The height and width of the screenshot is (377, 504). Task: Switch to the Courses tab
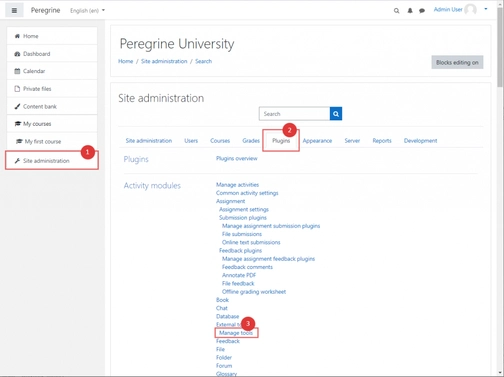coord(220,141)
